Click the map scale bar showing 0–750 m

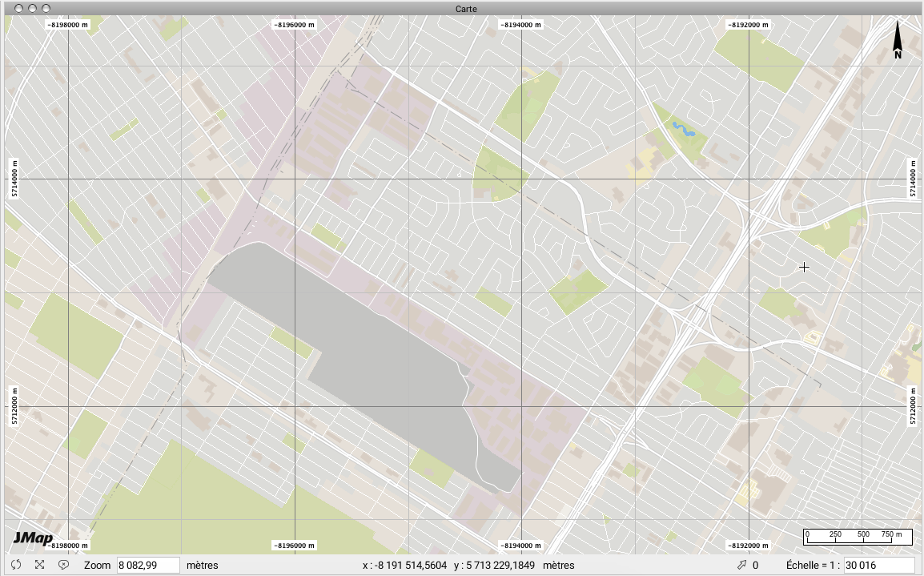(858, 537)
